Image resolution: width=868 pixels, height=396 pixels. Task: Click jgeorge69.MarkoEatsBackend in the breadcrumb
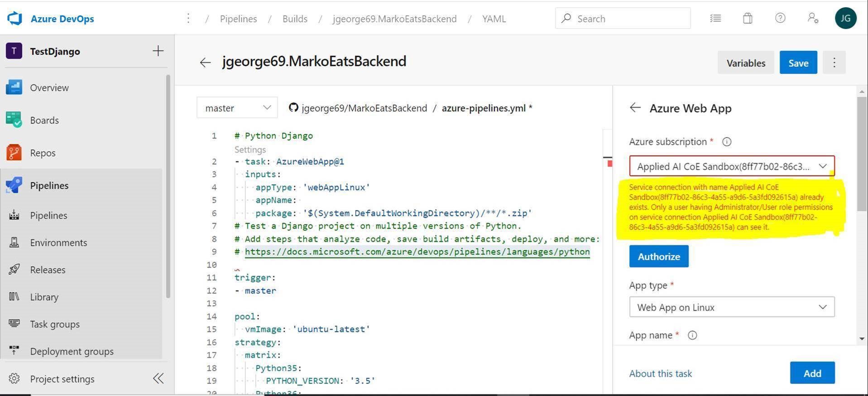pyautogui.click(x=394, y=19)
